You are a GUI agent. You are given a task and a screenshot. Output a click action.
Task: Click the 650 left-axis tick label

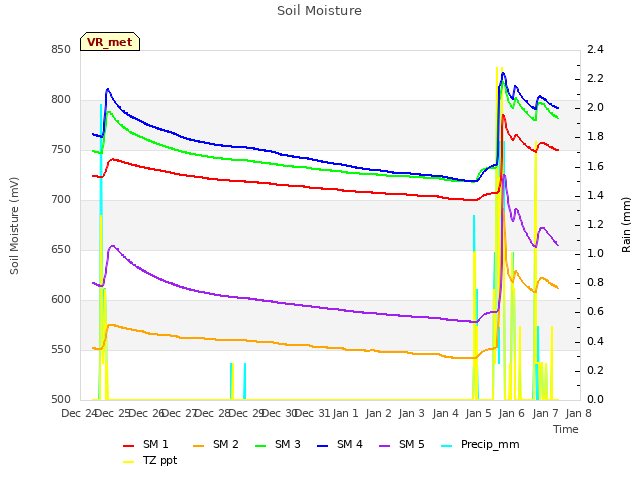pos(61,249)
